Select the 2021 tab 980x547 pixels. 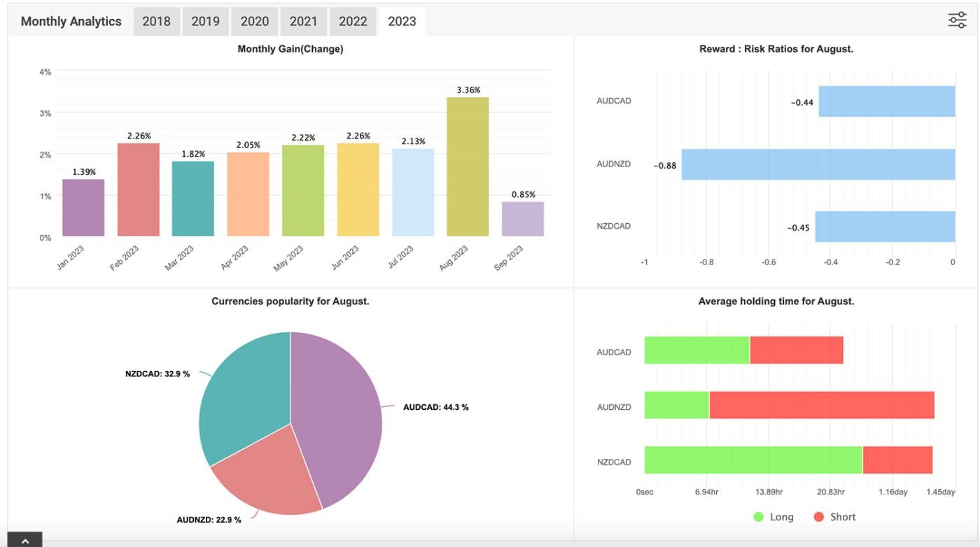tap(303, 22)
